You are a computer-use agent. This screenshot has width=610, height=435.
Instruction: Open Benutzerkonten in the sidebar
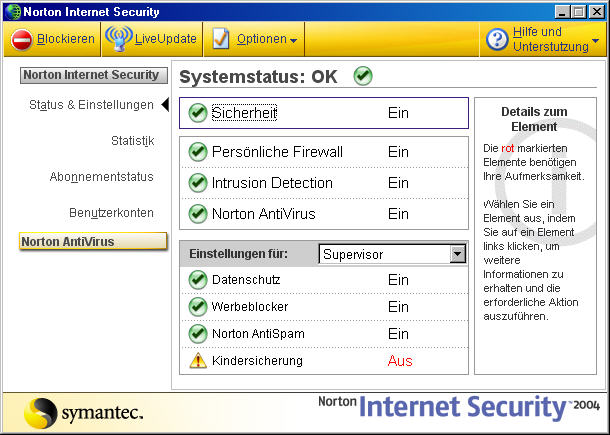(111, 213)
